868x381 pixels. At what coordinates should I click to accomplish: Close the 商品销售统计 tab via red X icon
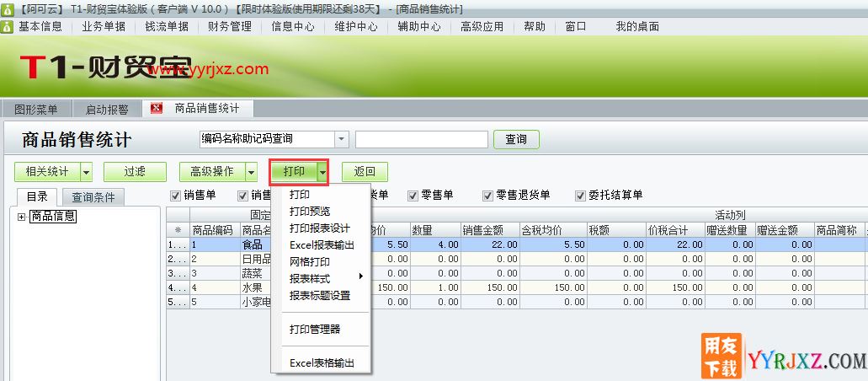pos(157,108)
